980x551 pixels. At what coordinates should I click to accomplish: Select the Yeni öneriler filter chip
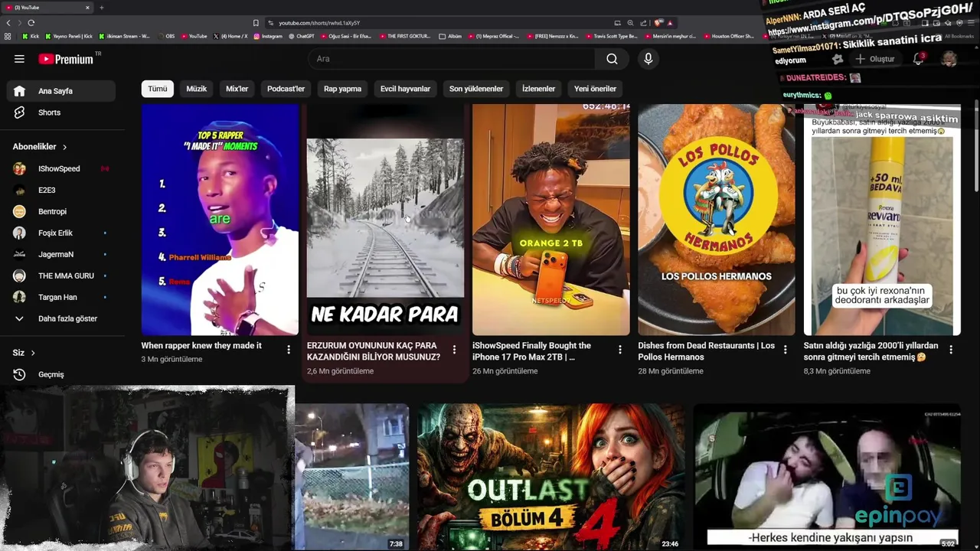point(595,89)
